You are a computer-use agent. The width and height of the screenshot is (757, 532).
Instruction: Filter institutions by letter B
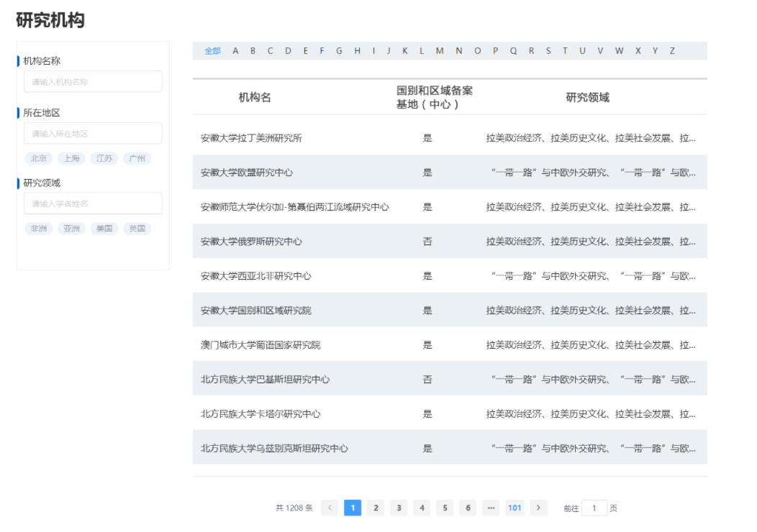click(x=253, y=50)
